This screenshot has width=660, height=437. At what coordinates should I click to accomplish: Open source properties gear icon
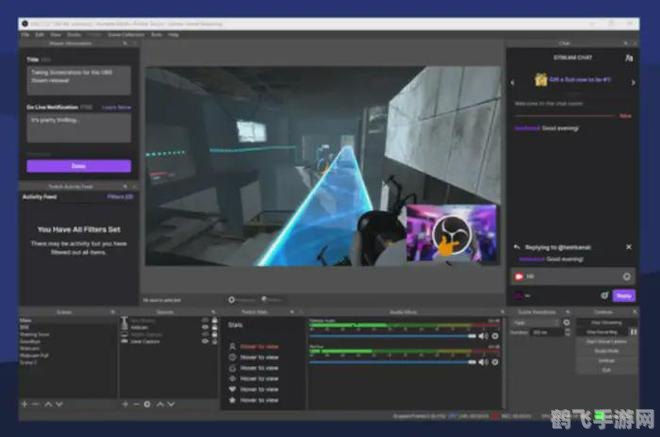149,404
